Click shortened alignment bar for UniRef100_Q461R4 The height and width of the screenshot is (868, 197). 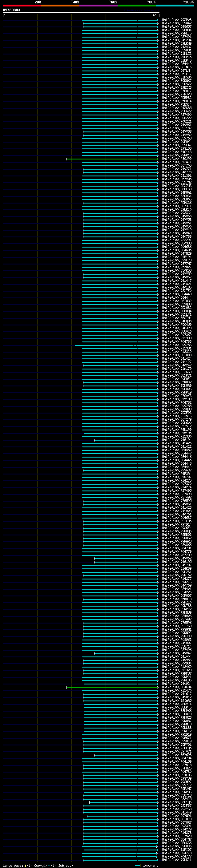coord(126,440)
